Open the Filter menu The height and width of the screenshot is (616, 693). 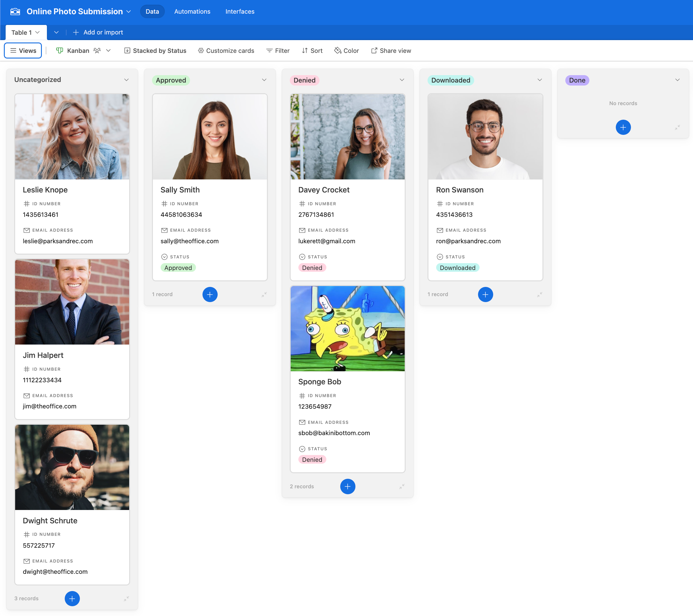(278, 50)
